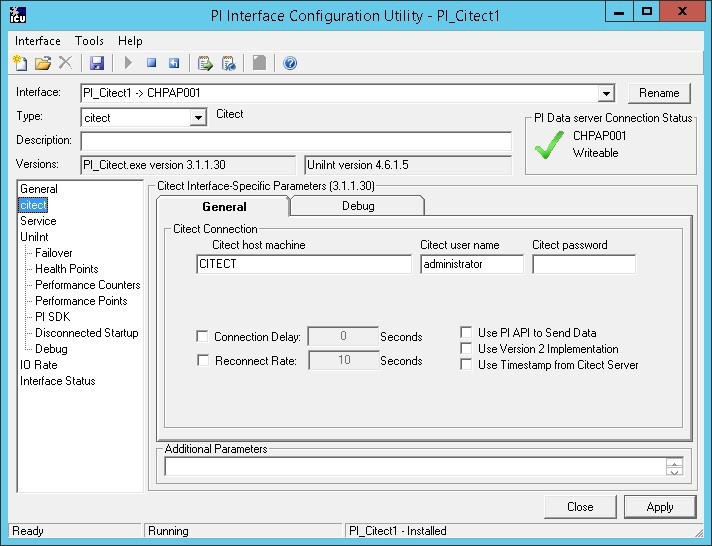The width and height of the screenshot is (712, 546).
Task: Open the Interface selection dropdown arrow
Action: pyautogui.click(x=606, y=94)
